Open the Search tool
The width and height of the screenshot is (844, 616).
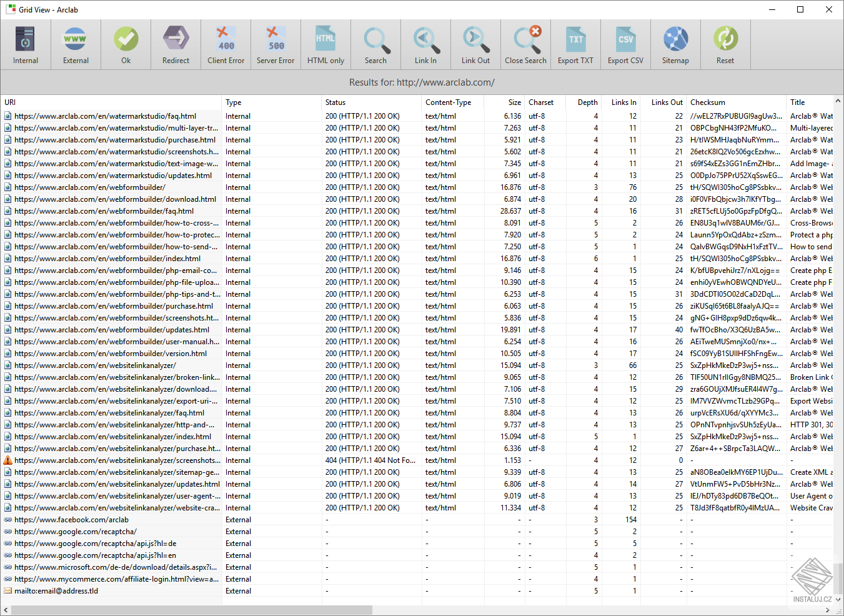(375, 37)
